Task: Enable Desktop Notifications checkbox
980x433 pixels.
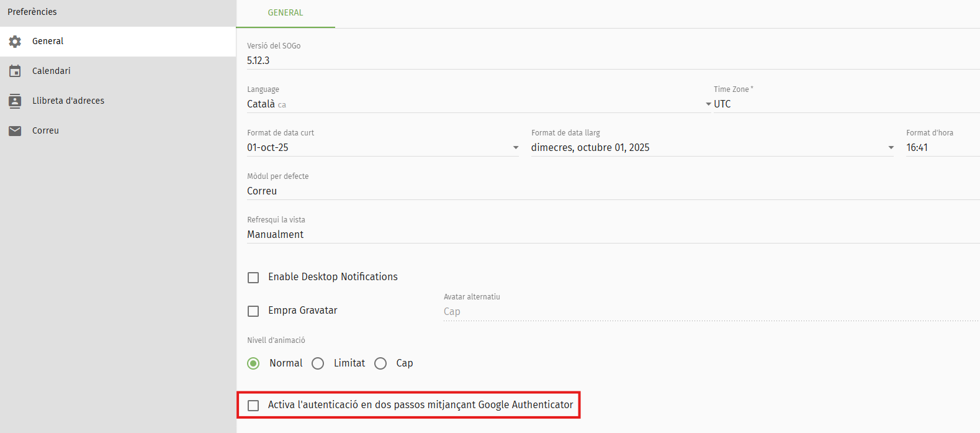Action: [x=253, y=278]
